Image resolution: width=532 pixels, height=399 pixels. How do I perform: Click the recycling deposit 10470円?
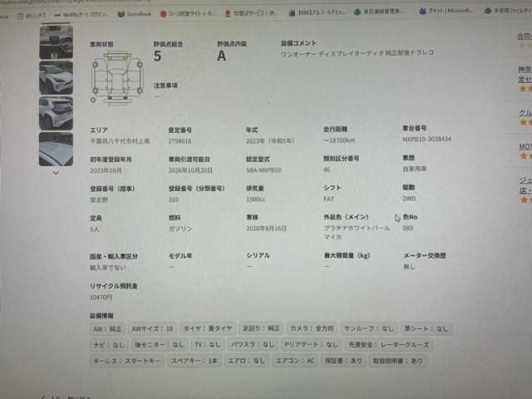pyautogui.click(x=101, y=298)
